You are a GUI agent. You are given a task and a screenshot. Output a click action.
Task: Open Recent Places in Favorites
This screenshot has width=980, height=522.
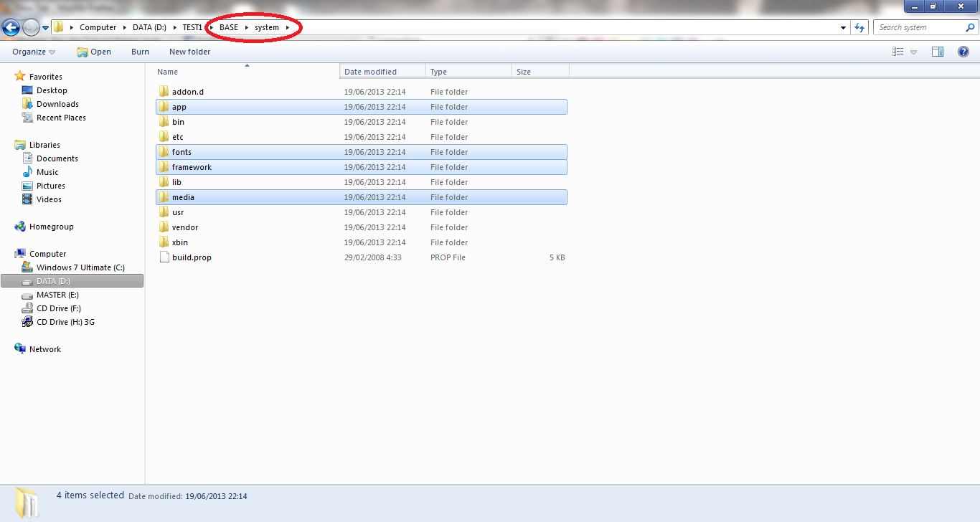point(61,118)
